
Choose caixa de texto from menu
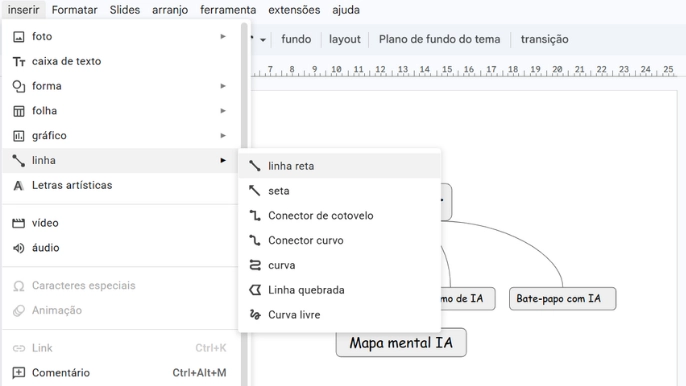click(x=121, y=61)
